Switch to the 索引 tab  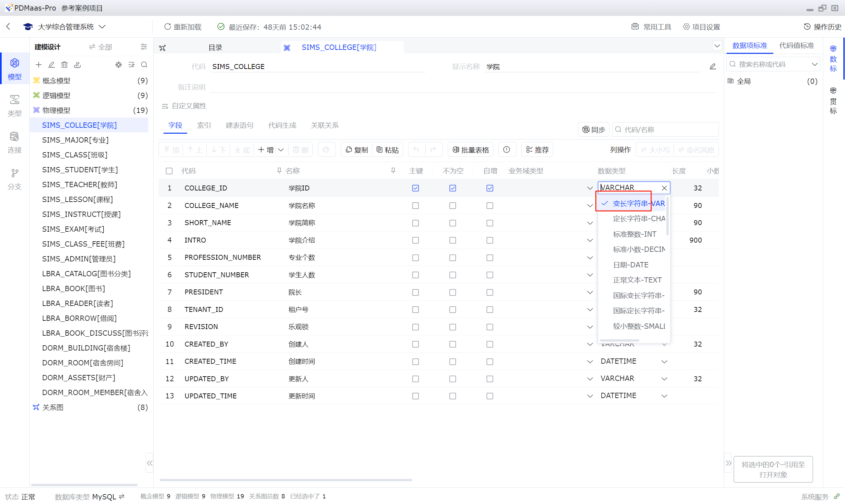click(x=203, y=125)
